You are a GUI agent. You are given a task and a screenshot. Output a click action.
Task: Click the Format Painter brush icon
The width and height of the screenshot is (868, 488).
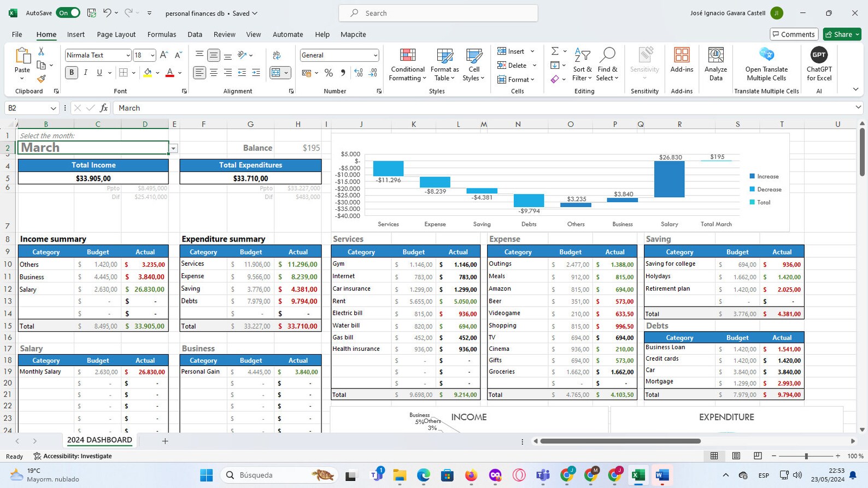coord(41,79)
